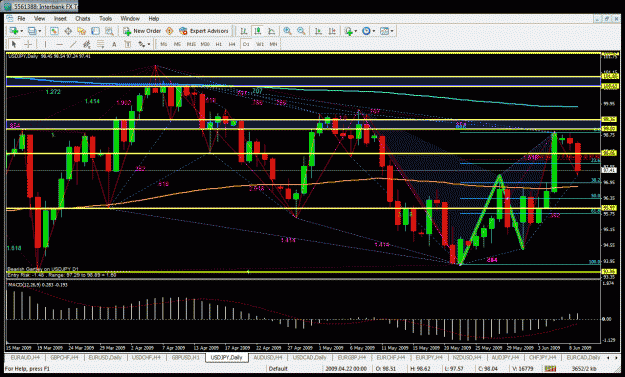Toggle the Navigator folder icon
The height and width of the screenshot is (377, 625).
[x=82, y=31]
